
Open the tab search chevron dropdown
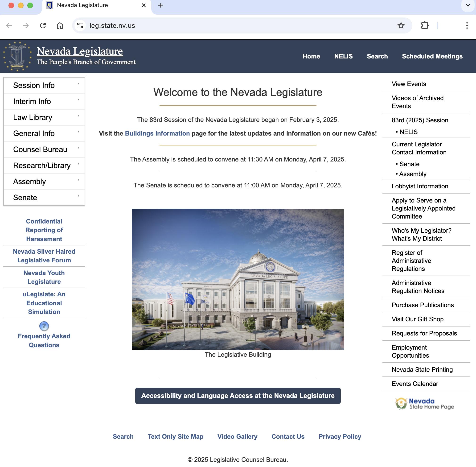click(468, 5)
